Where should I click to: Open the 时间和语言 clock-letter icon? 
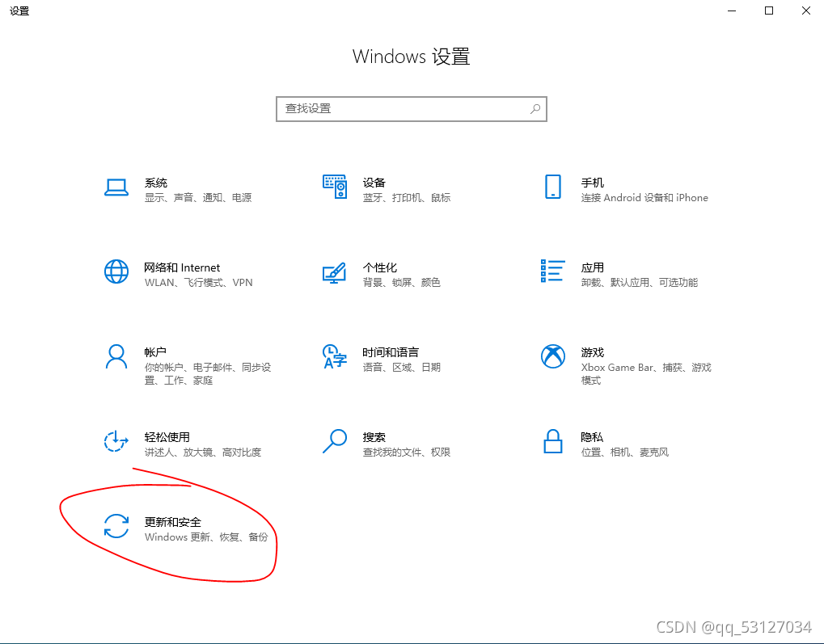tap(335, 356)
